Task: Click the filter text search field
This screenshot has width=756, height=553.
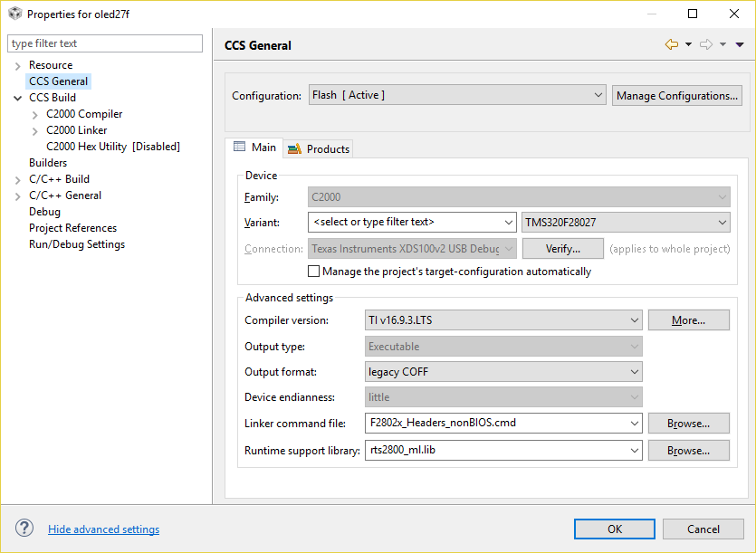Action: [105, 43]
